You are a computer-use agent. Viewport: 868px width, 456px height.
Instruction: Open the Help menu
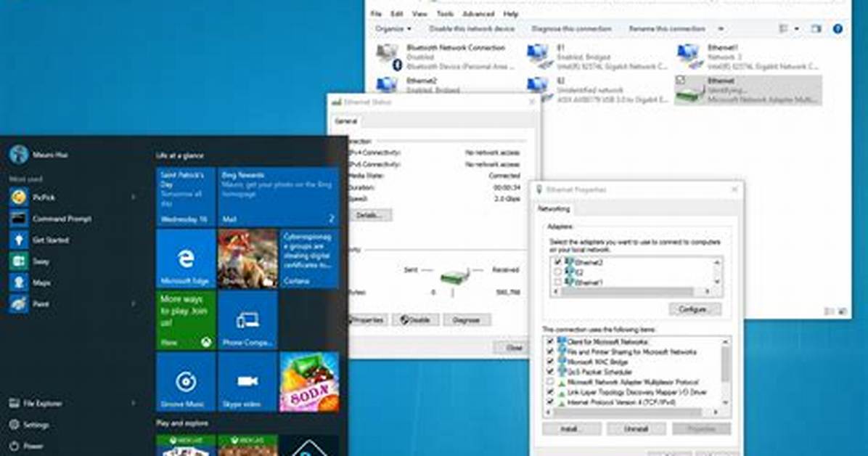[510, 14]
